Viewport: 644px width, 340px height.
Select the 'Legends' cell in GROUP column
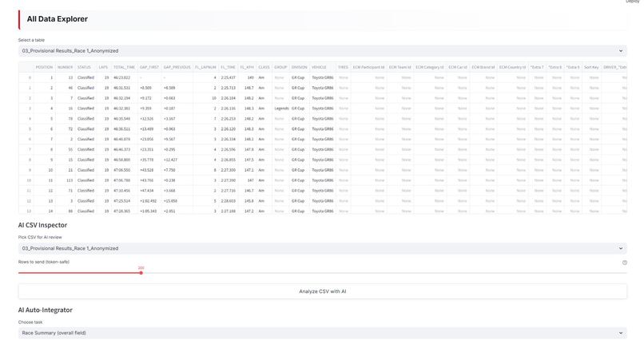tap(281, 109)
